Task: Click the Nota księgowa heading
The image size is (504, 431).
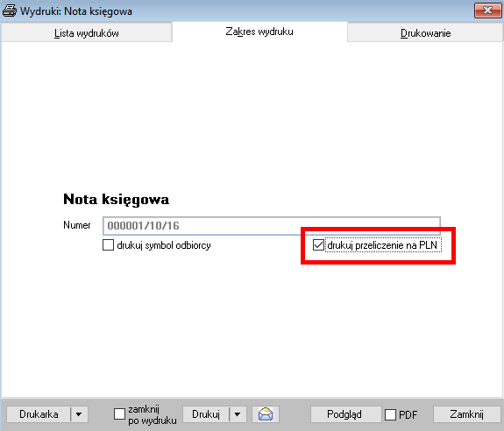Action: click(116, 200)
